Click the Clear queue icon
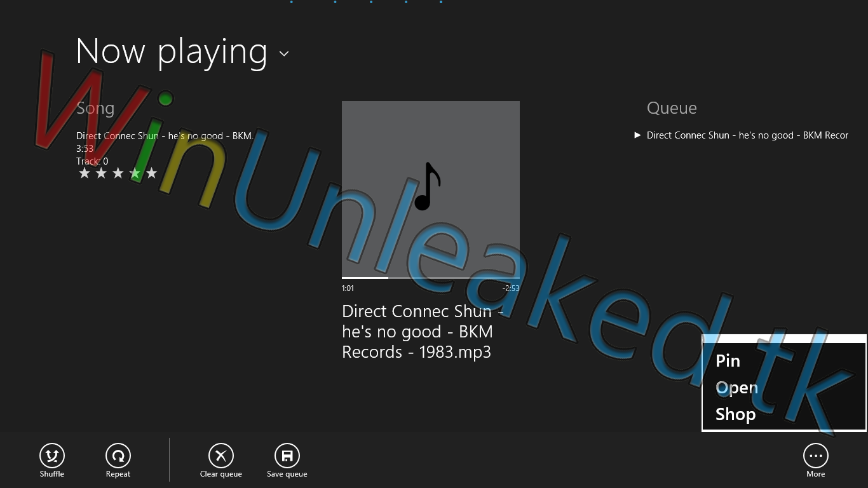 pyautogui.click(x=221, y=456)
